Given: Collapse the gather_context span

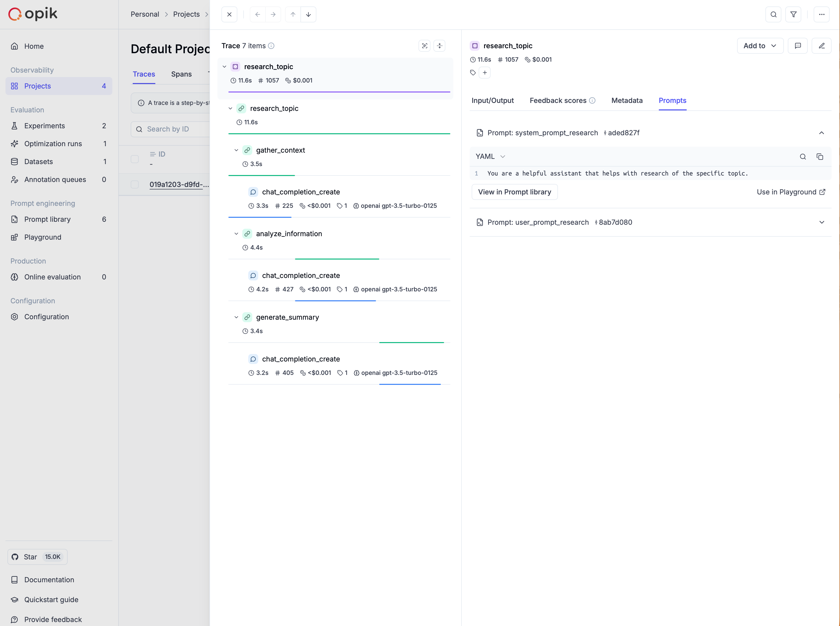Looking at the screenshot, I should 236,150.
